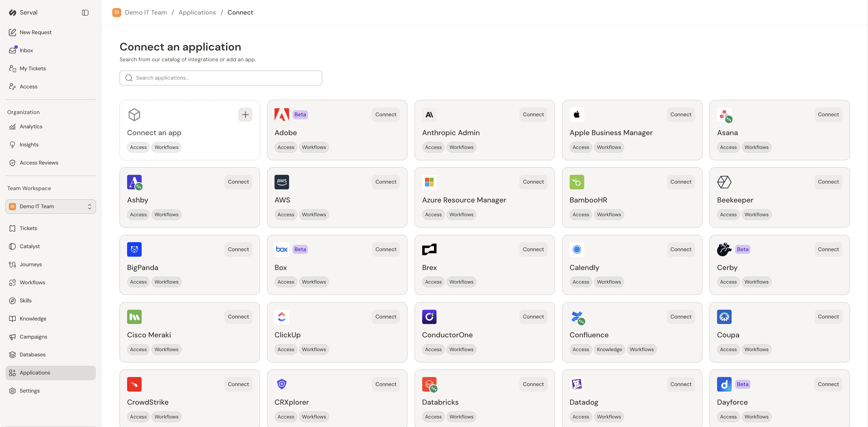Click the Apple Business Manager logo
The height and width of the screenshot is (427, 868).
577,115
